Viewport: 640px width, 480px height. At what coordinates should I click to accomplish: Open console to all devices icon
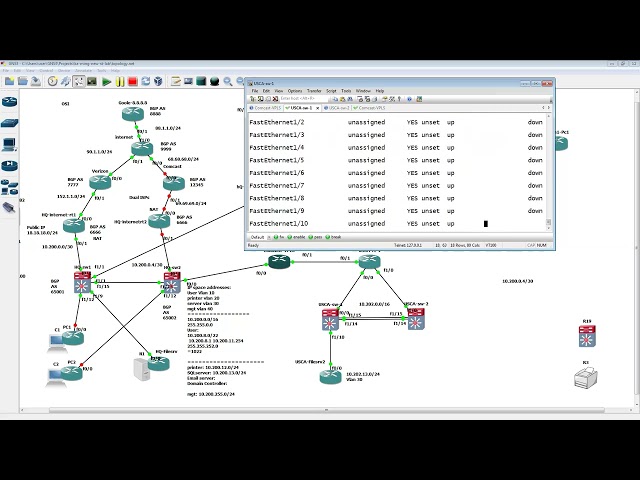click(x=92, y=81)
